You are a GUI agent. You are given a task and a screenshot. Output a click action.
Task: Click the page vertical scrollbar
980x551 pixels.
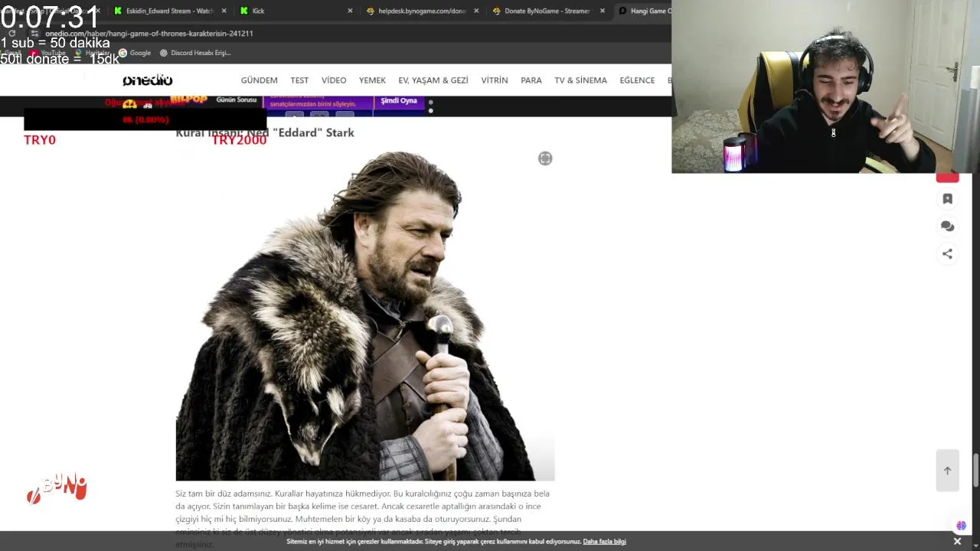click(x=975, y=470)
